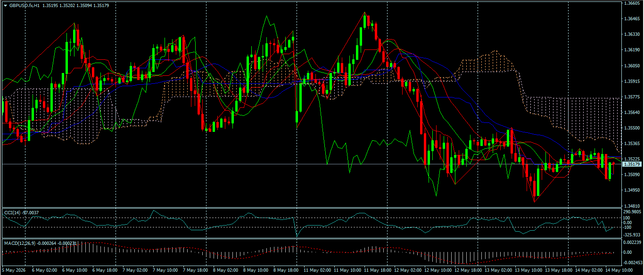Click the 290.9805 CCI scale value

tap(632, 212)
